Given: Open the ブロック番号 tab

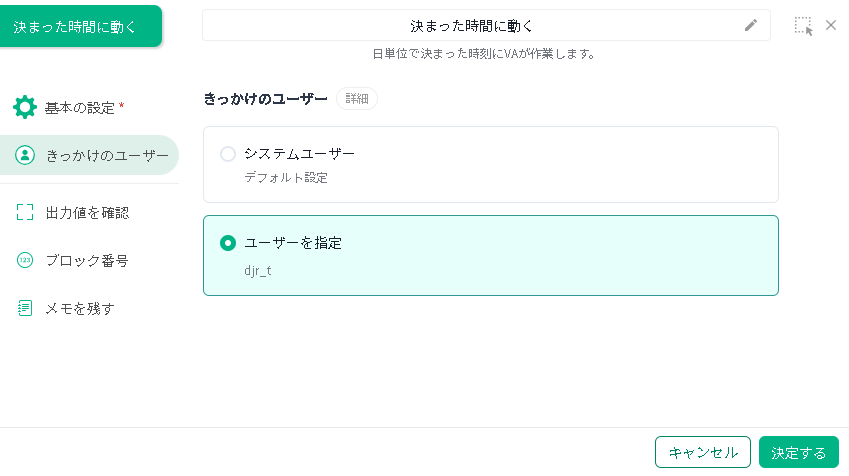Looking at the screenshot, I should [87, 260].
